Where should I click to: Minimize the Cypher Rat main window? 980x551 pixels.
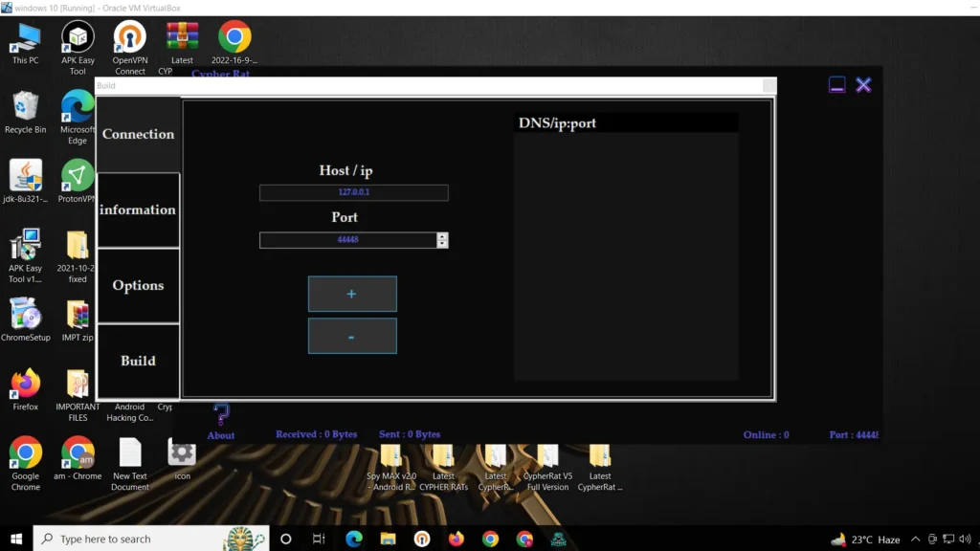click(836, 85)
